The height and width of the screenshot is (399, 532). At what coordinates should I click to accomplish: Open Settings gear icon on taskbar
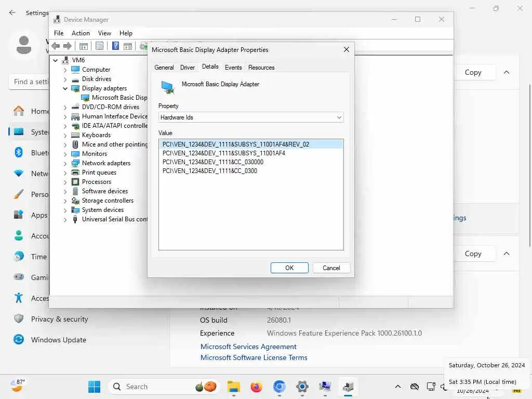[x=302, y=387]
